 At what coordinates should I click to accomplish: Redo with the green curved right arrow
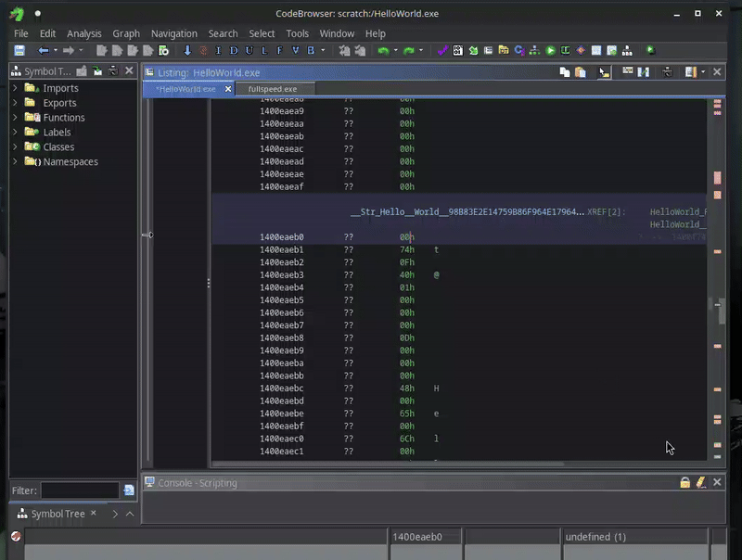pyautogui.click(x=408, y=51)
